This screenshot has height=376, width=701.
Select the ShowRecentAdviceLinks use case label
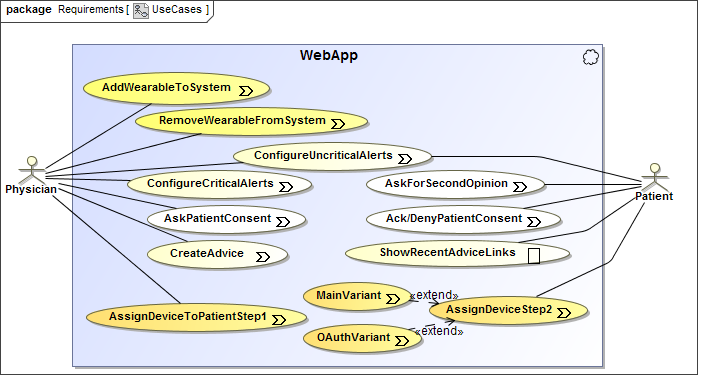pos(448,252)
